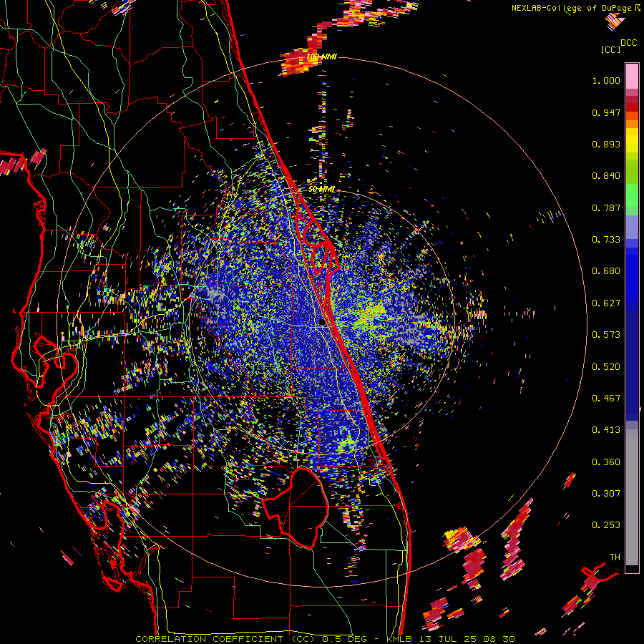Click the Correlation Coefficient KMLB caption text
The width and height of the screenshot is (644, 644).
click(325, 639)
